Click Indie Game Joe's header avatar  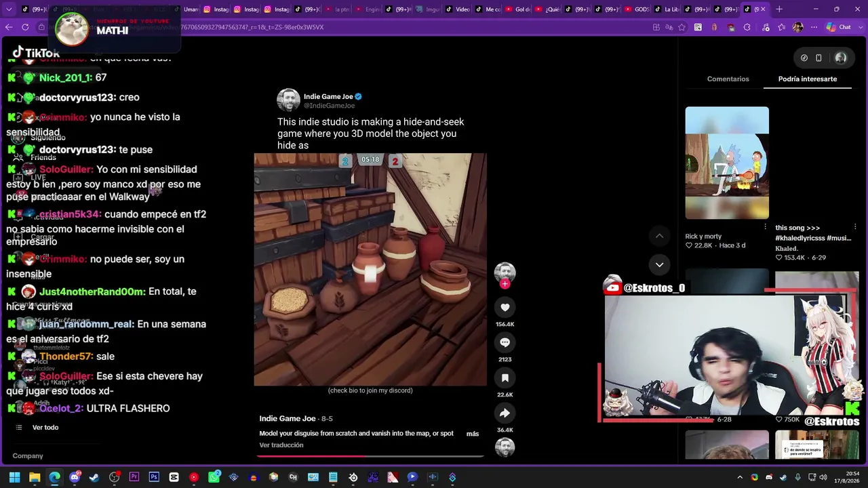pos(288,100)
